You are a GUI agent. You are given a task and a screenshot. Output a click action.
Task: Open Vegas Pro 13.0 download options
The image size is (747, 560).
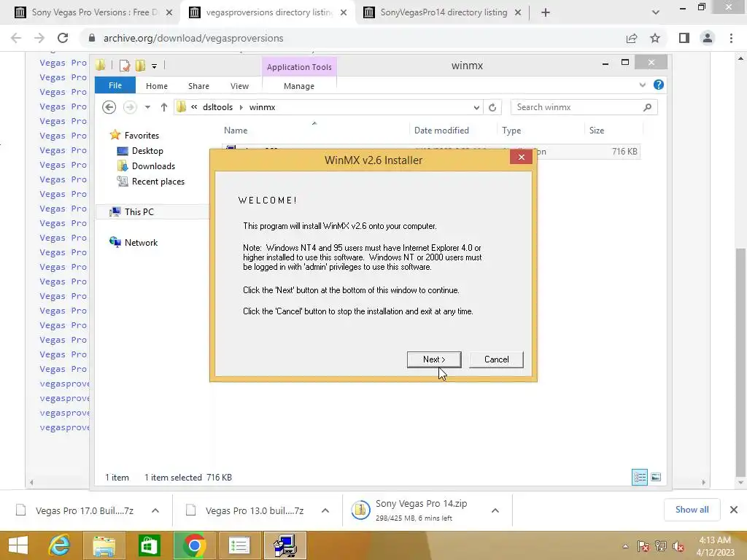point(325,510)
